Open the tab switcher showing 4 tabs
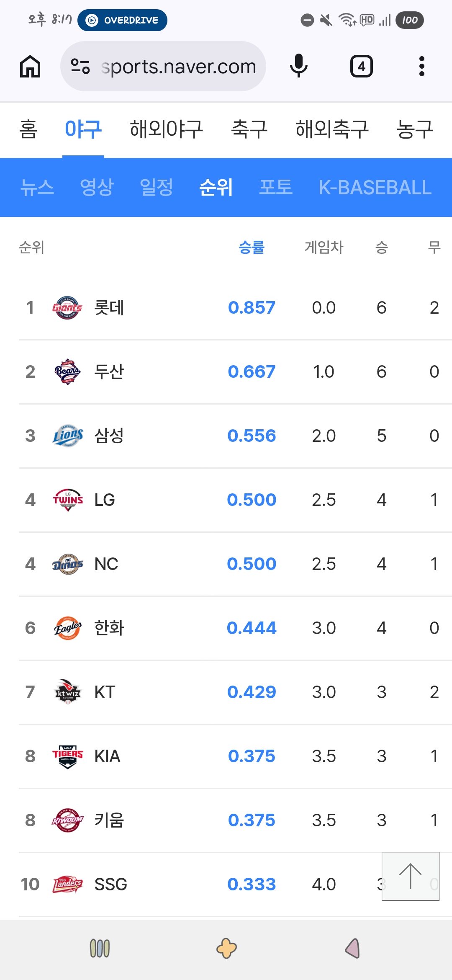452x980 pixels. coord(361,66)
